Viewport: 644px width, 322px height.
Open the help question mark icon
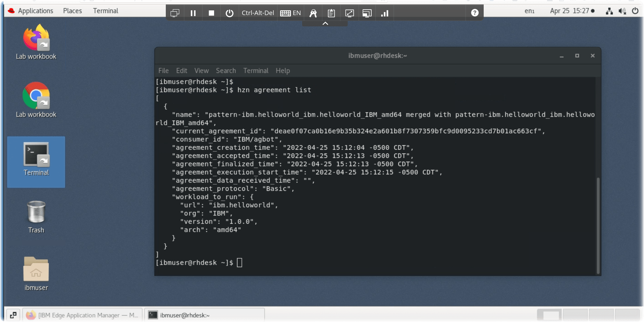475,13
